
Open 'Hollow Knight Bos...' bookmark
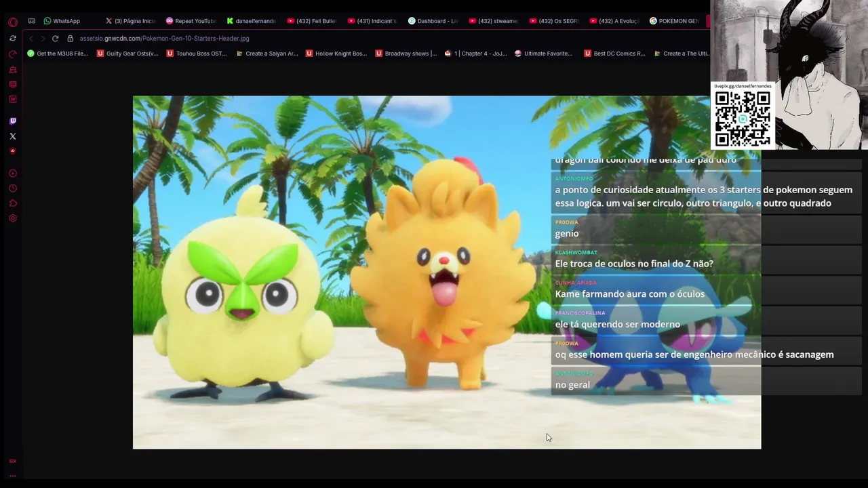point(336,54)
